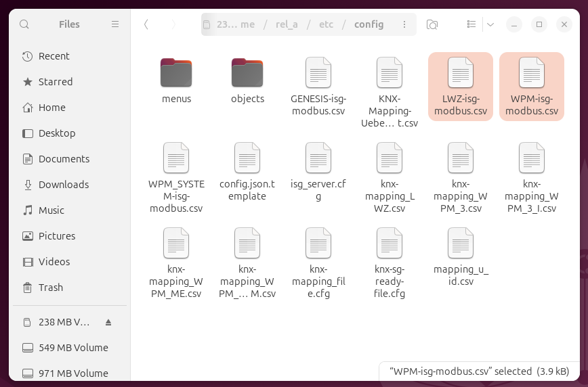This screenshot has height=387, width=588.
Task: Click the config path segment
Action: click(x=369, y=24)
